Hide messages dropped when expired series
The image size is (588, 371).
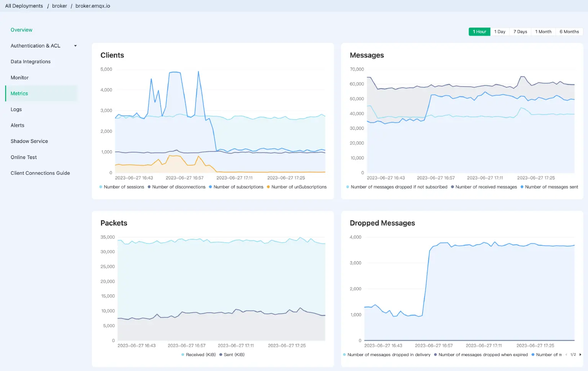(481, 355)
